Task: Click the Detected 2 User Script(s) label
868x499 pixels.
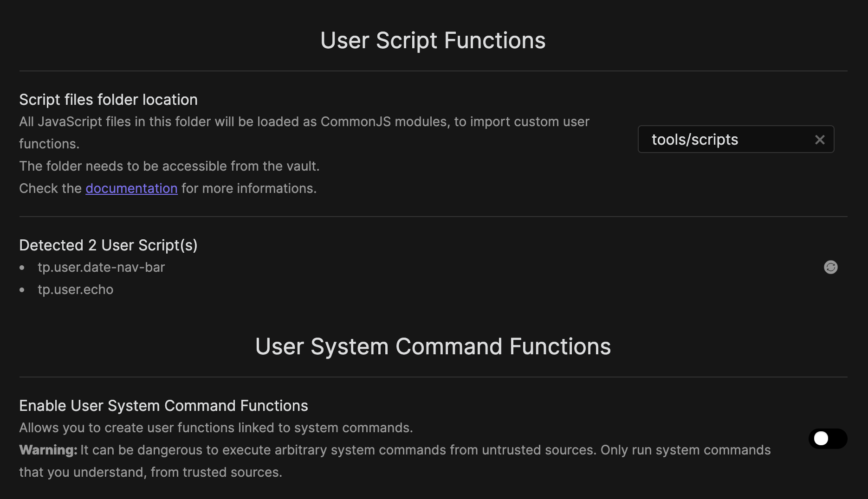Action: pos(108,245)
